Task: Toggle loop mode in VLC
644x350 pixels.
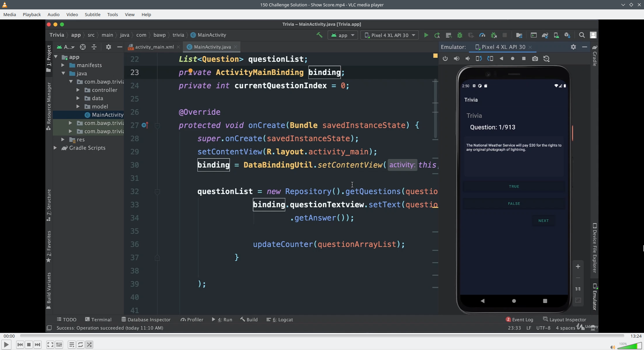Action: 80,345
